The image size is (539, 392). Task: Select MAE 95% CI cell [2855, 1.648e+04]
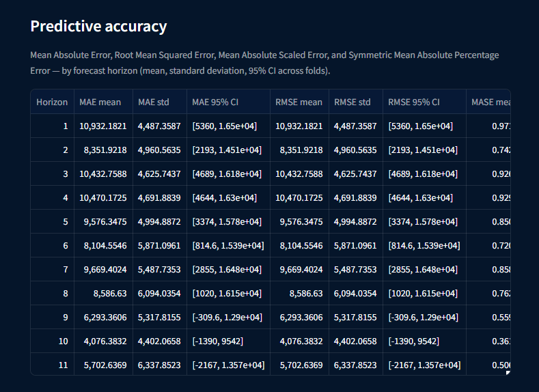(x=229, y=269)
